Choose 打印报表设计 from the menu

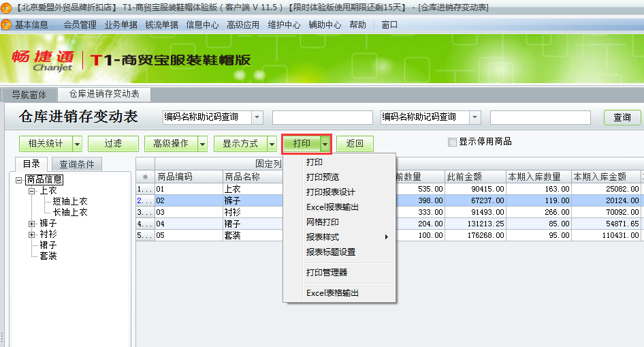(339, 192)
